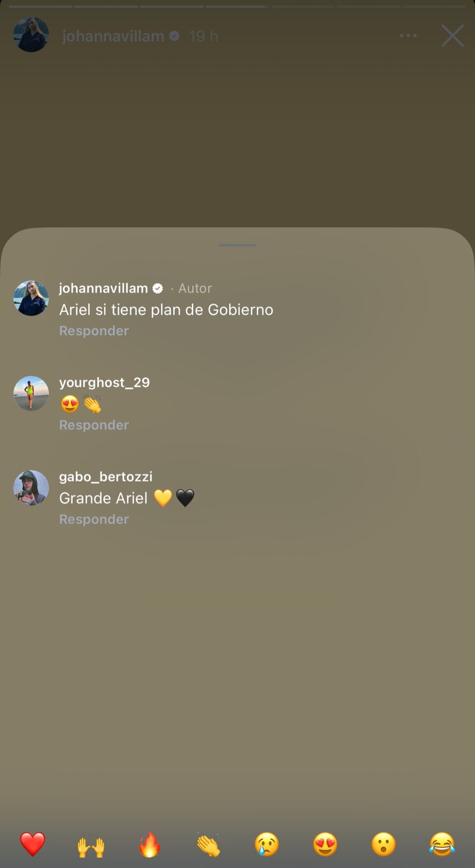
Task: Tap the comment sheet drag handle
Action: 237,245
